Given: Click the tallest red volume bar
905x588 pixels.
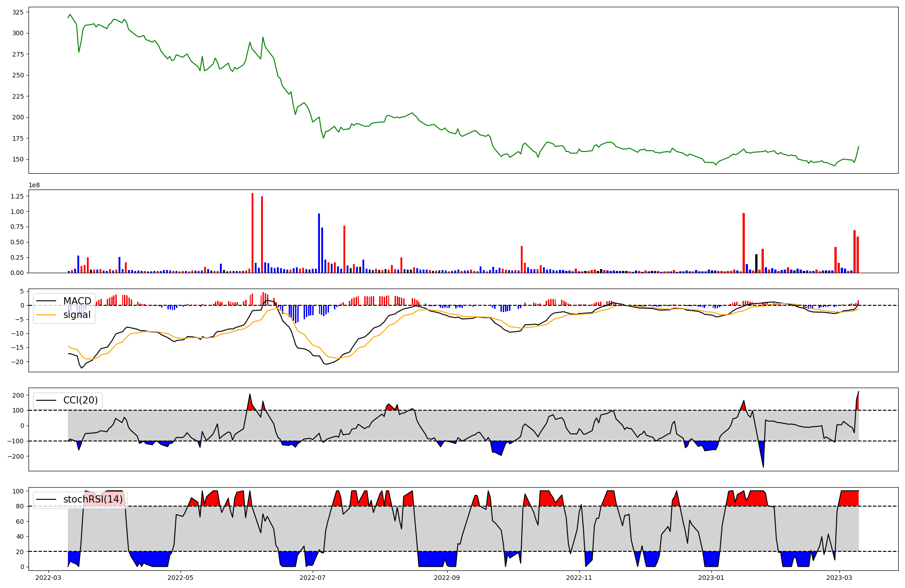Looking at the screenshot, I should (252, 233).
